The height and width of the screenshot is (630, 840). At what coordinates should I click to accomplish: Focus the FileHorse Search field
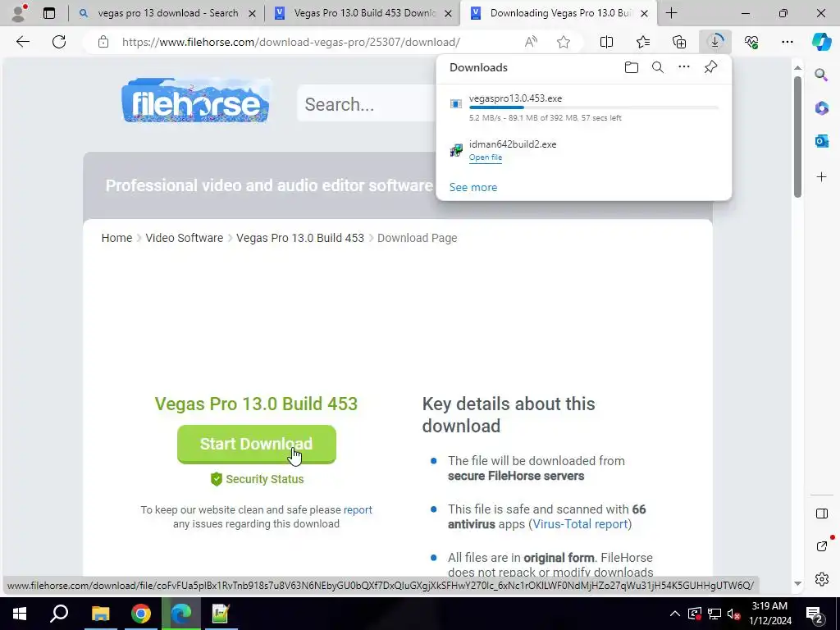tap(367, 103)
